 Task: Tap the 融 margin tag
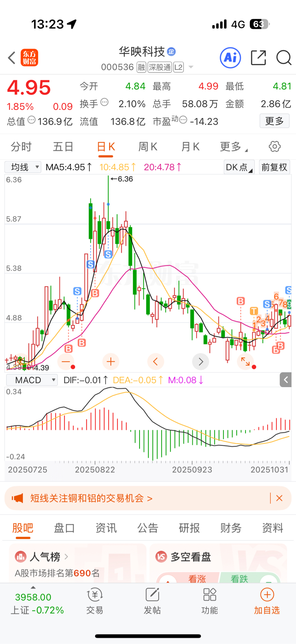pos(141,67)
